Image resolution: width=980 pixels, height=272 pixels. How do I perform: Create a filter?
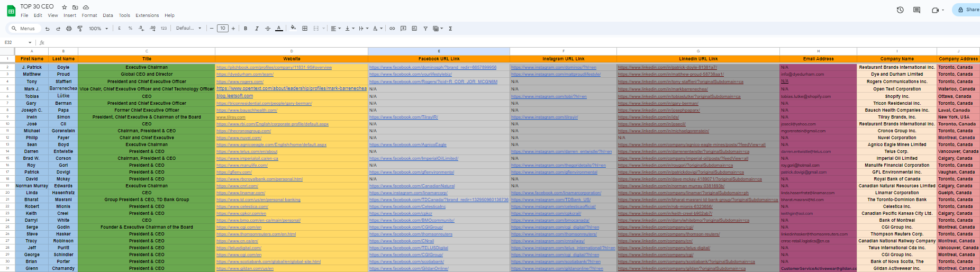click(x=425, y=29)
